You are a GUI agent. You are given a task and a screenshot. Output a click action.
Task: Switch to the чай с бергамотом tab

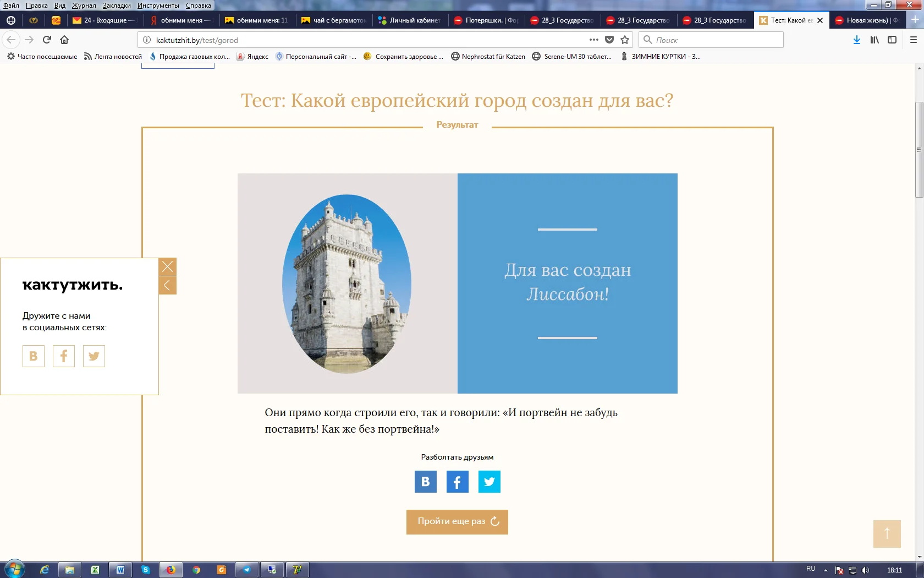coord(333,20)
